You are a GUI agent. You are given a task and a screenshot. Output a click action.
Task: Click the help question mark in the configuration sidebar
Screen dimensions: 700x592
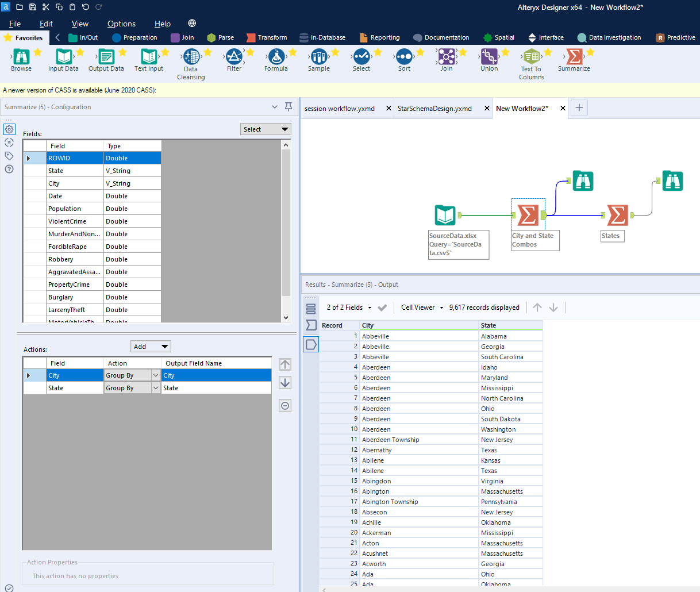[9, 169]
